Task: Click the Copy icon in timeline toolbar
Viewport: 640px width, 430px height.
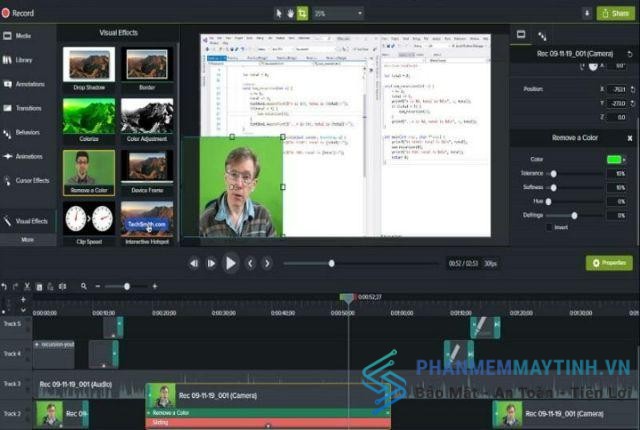Action: 39,287
